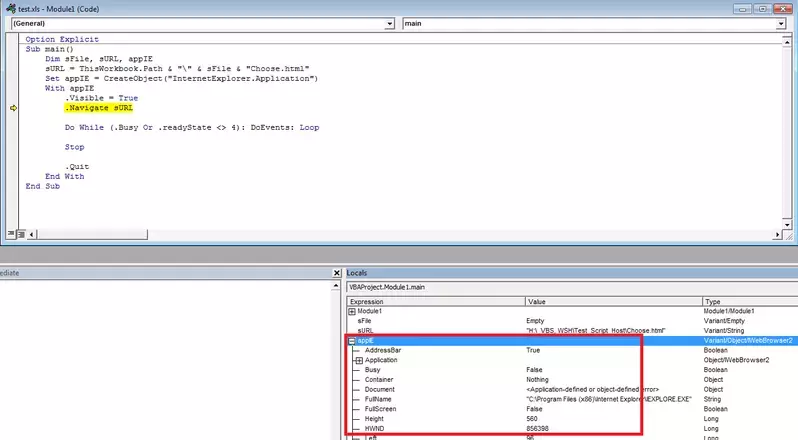Click the code window horizontal scrollbar thumb
Image resolution: width=798 pixels, height=440 pixels.
(92, 234)
